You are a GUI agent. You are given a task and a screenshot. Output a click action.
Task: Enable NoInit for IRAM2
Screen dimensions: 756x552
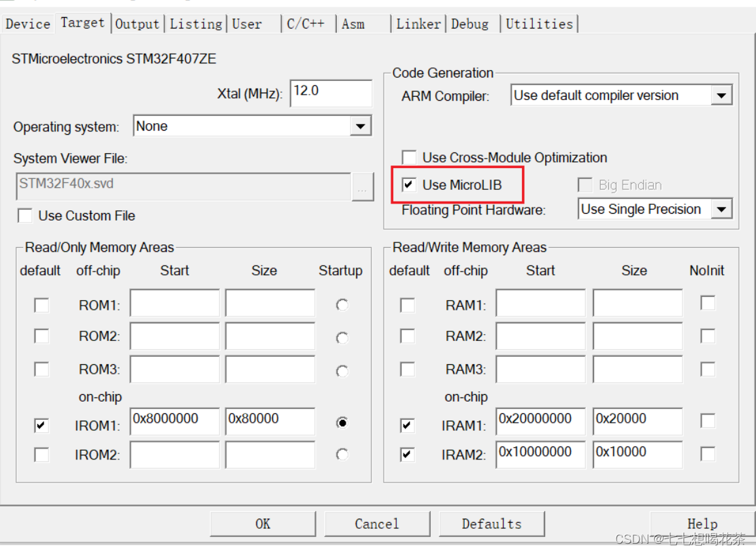tap(708, 454)
